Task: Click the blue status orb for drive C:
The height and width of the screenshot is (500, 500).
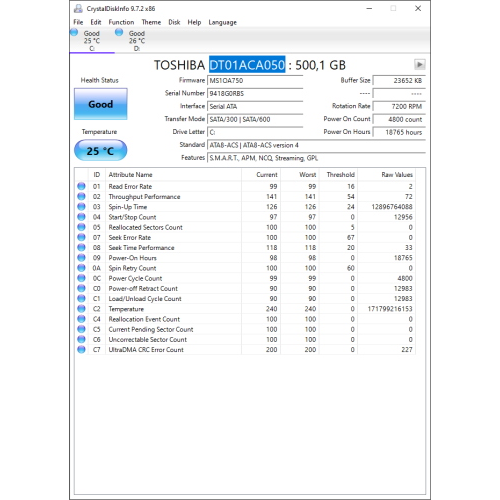Action: point(74,33)
